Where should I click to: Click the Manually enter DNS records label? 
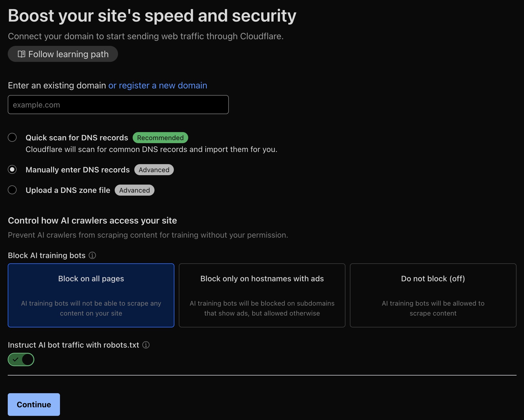click(78, 170)
